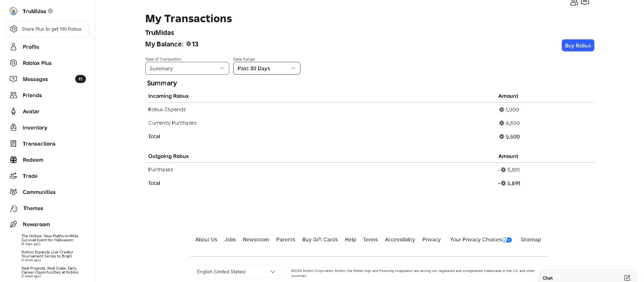Click the Terms footer link
644x282 pixels.
(x=370, y=240)
